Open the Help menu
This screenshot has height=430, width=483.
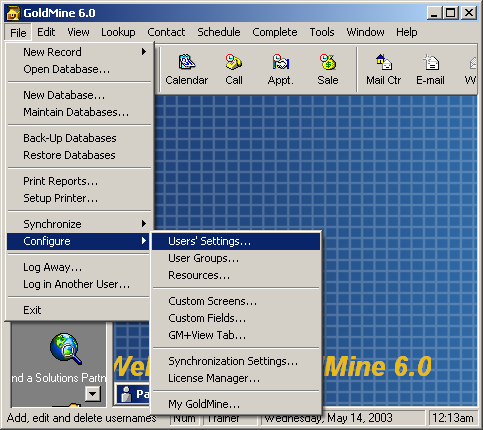tap(407, 32)
